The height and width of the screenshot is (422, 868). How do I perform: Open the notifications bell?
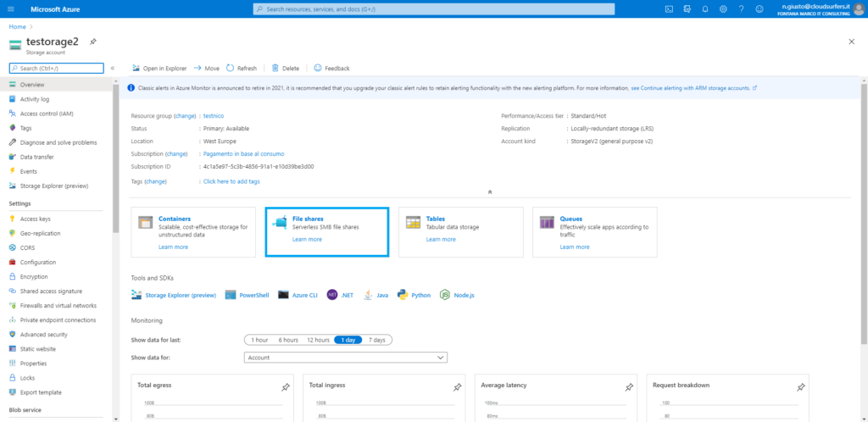705,8
